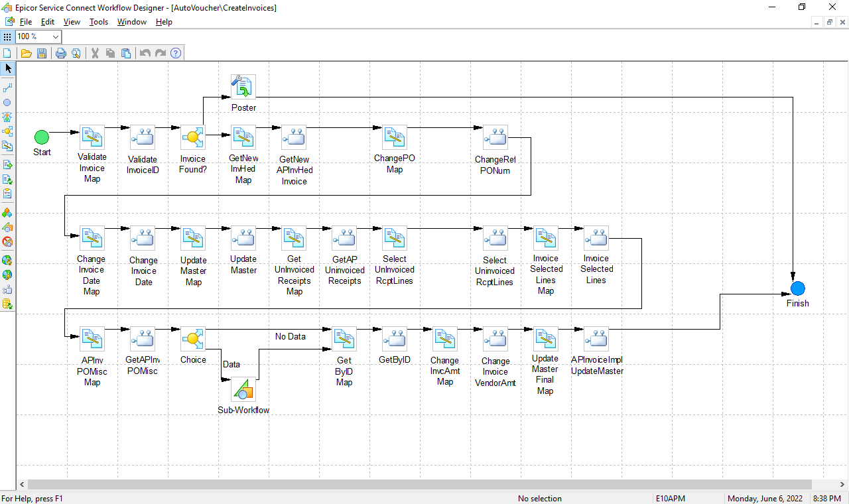849x504 pixels.
Task: Select the Update Master node
Action: tap(243, 239)
